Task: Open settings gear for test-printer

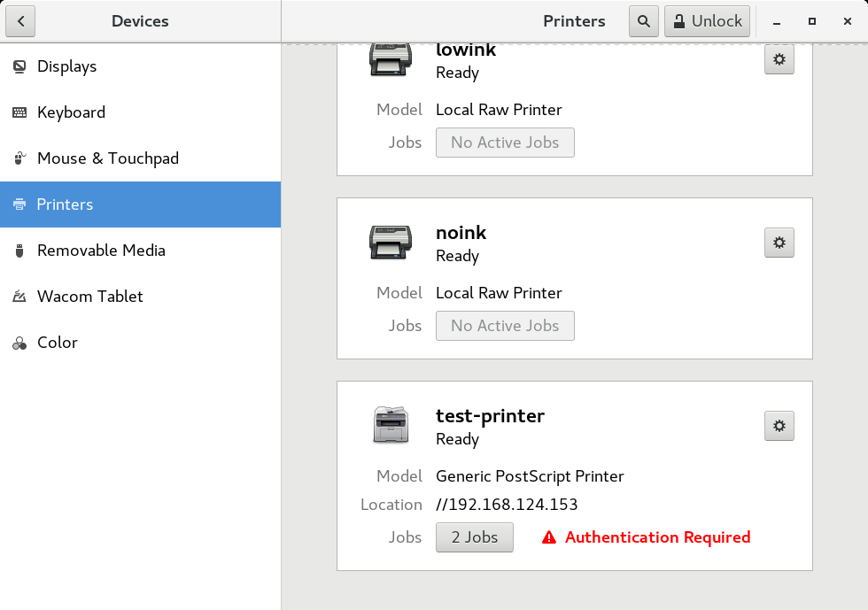Action: point(779,426)
